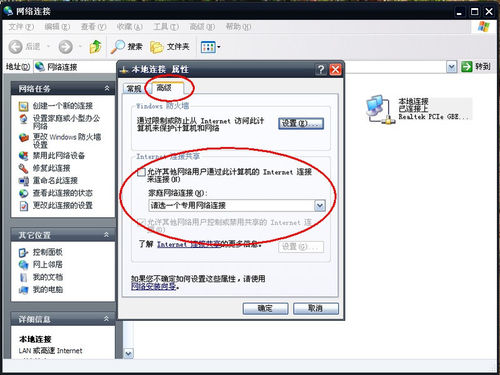
Task: Click the 控制面板 link text
Action: pos(48,252)
